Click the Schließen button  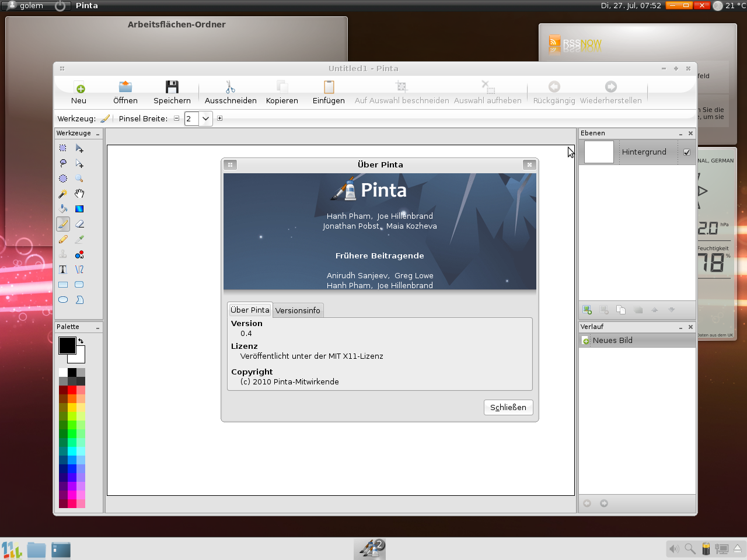[x=508, y=407]
